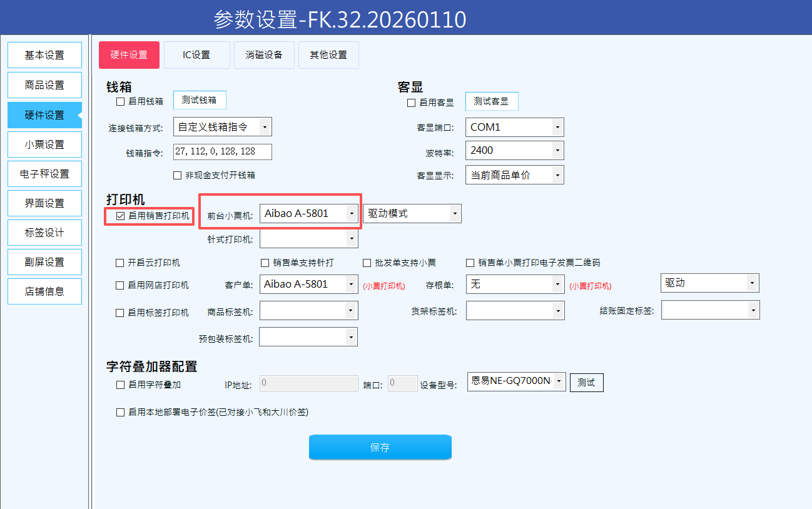Enable the 开启云打印机 checkbox
The image size is (812, 509).
pyautogui.click(x=120, y=263)
